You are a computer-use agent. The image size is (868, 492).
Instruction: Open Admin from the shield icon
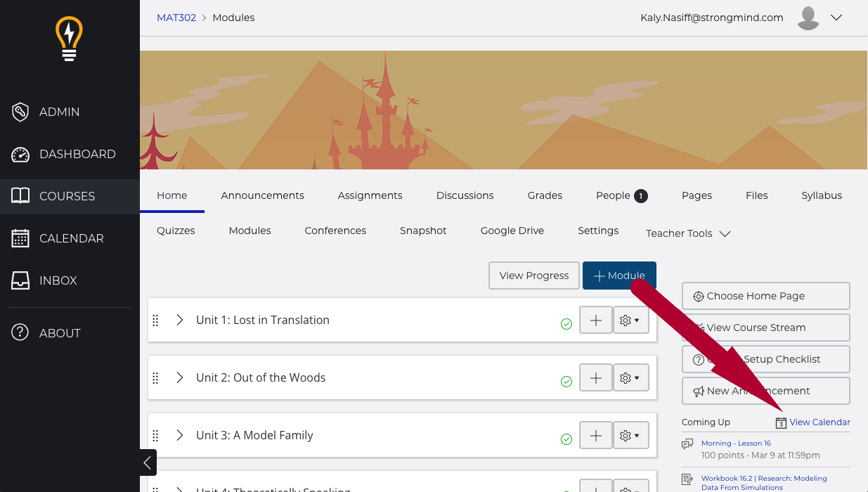pyautogui.click(x=20, y=112)
